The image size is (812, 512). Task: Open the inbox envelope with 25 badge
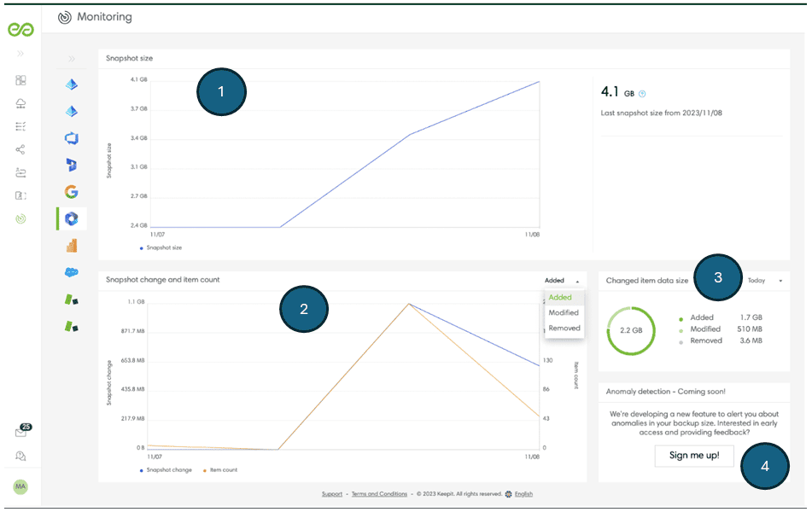coord(21,433)
